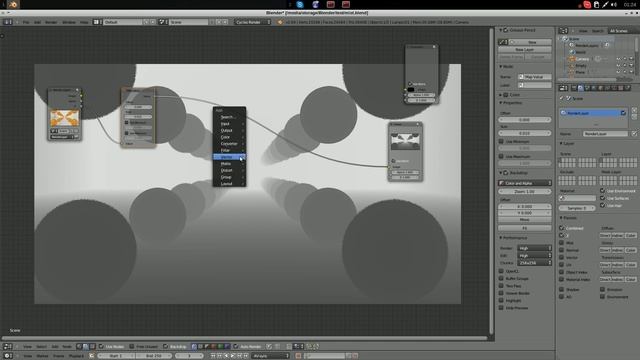Toggle the Auto Render checkbox
This screenshot has width=640, height=360.
point(236,347)
